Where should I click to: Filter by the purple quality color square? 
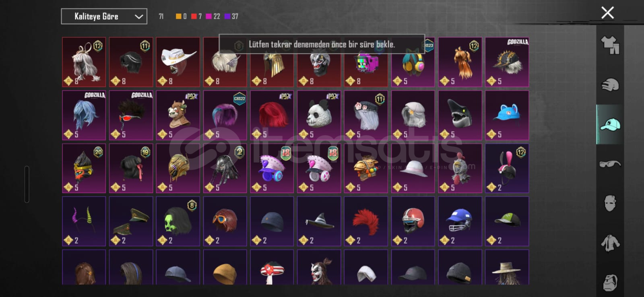pyautogui.click(x=227, y=16)
